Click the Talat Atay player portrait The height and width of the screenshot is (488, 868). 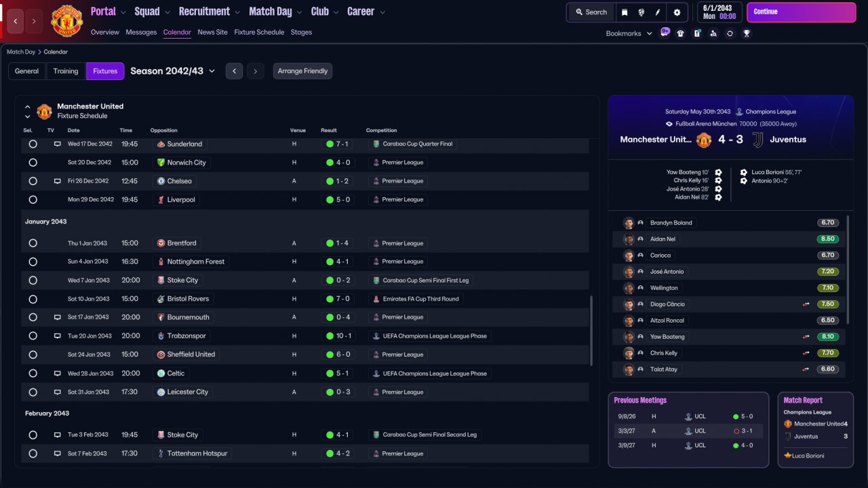[x=629, y=369]
